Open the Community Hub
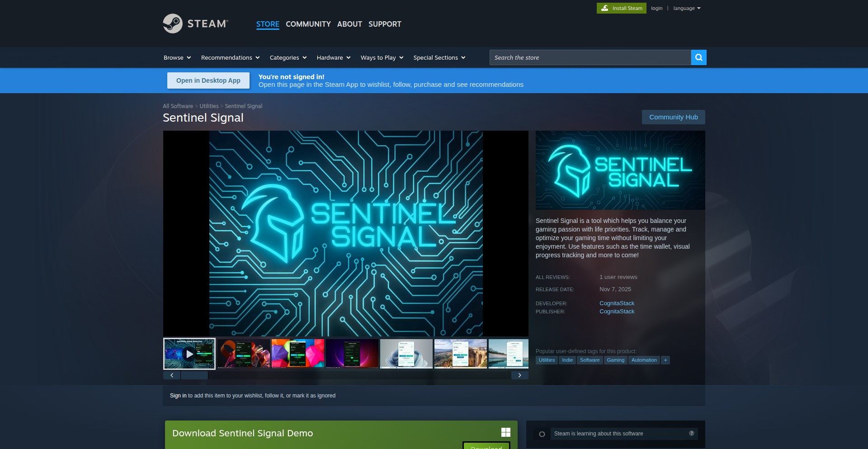Viewport: 868px width, 449px height. (x=673, y=117)
